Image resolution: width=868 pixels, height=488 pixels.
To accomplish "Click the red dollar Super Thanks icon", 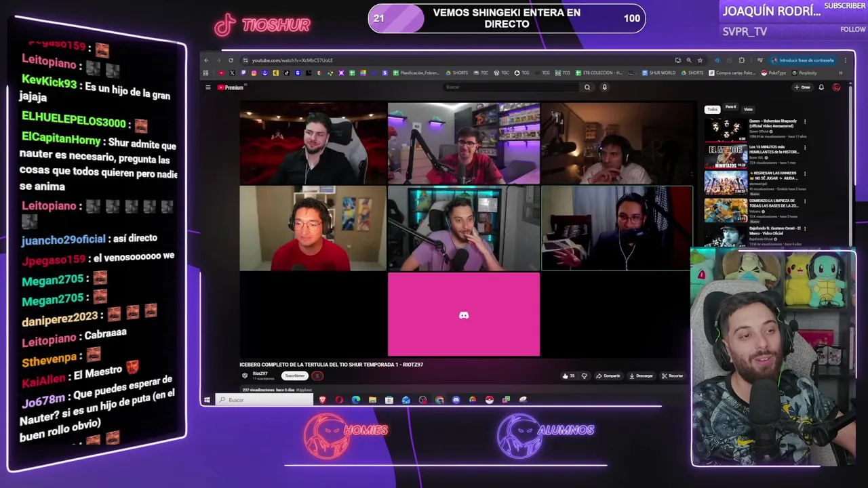I will [x=317, y=375].
